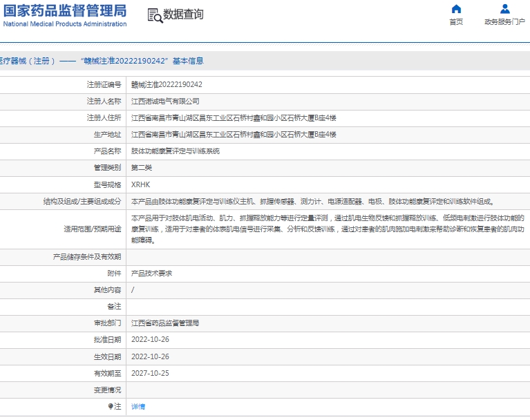This screenshot has width=530, height=420.
Task: Click expiry date value 2027-10-25
Action: 150,373
